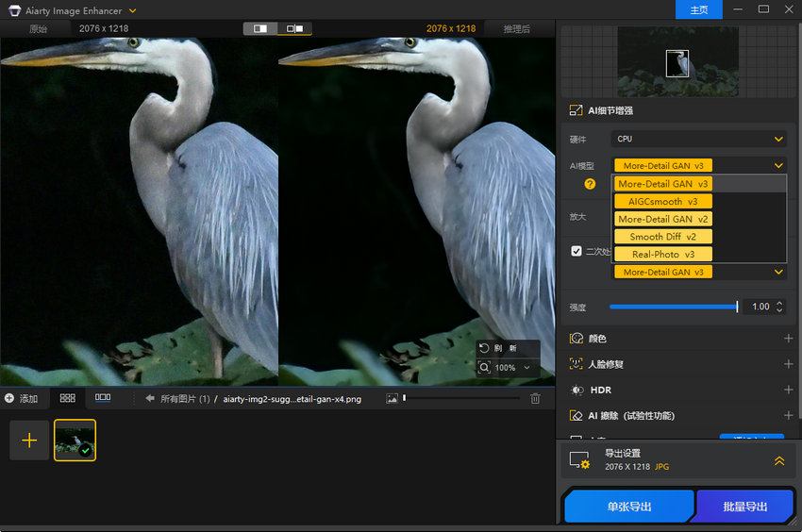
Task: Expand the HDR section
Action: tap(788, 390)
